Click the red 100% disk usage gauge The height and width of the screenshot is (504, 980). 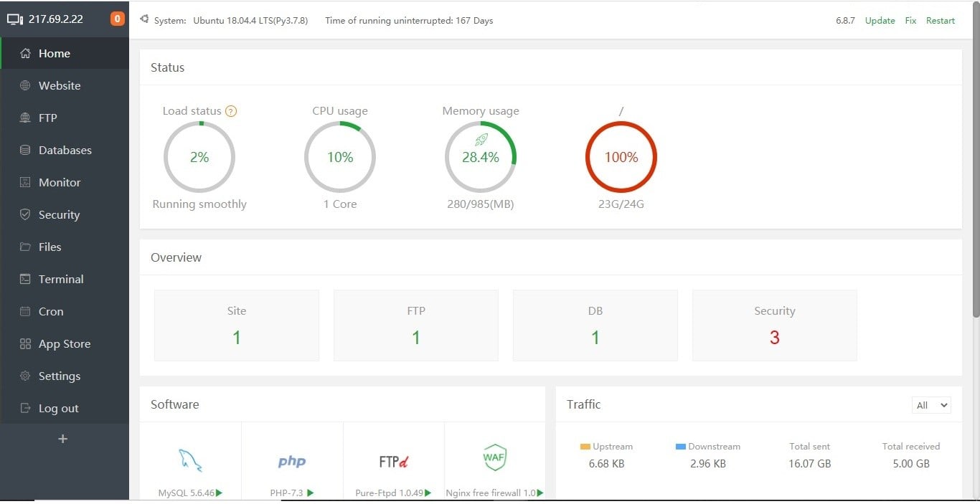[621, 157]
